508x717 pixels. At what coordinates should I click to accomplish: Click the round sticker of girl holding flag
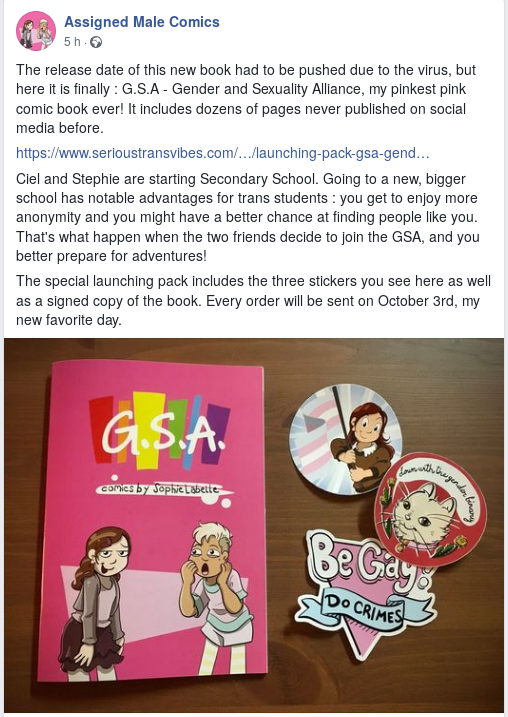[x=345, y=439]
